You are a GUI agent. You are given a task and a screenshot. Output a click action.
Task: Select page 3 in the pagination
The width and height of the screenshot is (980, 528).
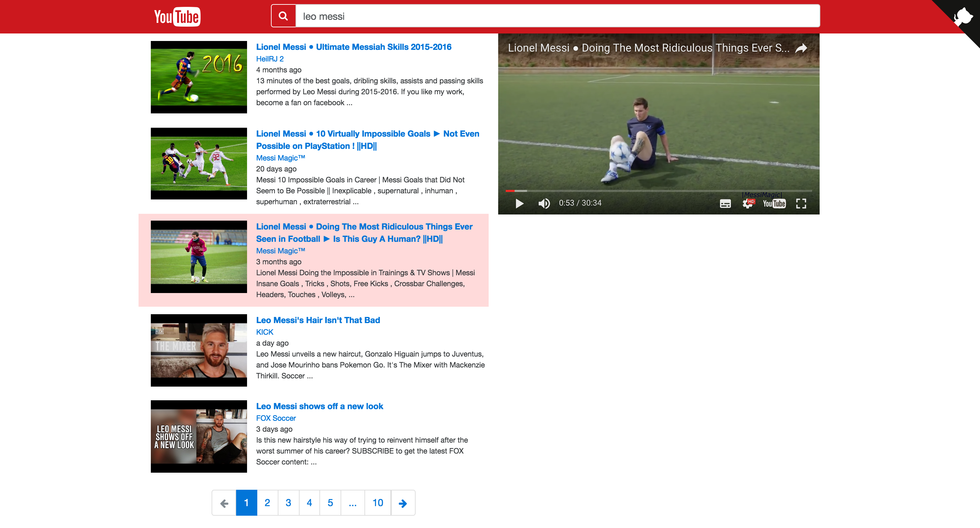[288, 503]
